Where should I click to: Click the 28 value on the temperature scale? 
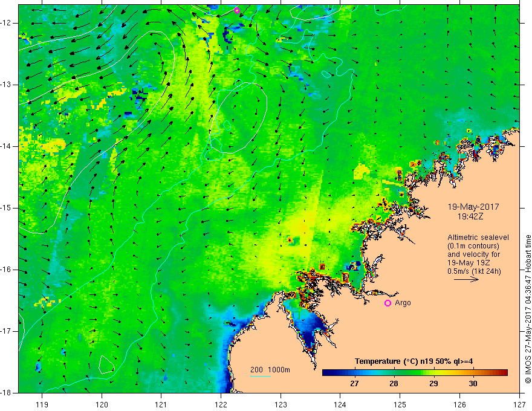coord(394,384)
